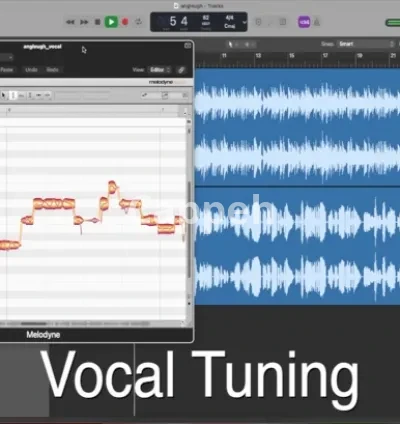The image size is (400, 424).
Task: Click the Melodyne pitch inspector fields
Action: tap(82, 96)
